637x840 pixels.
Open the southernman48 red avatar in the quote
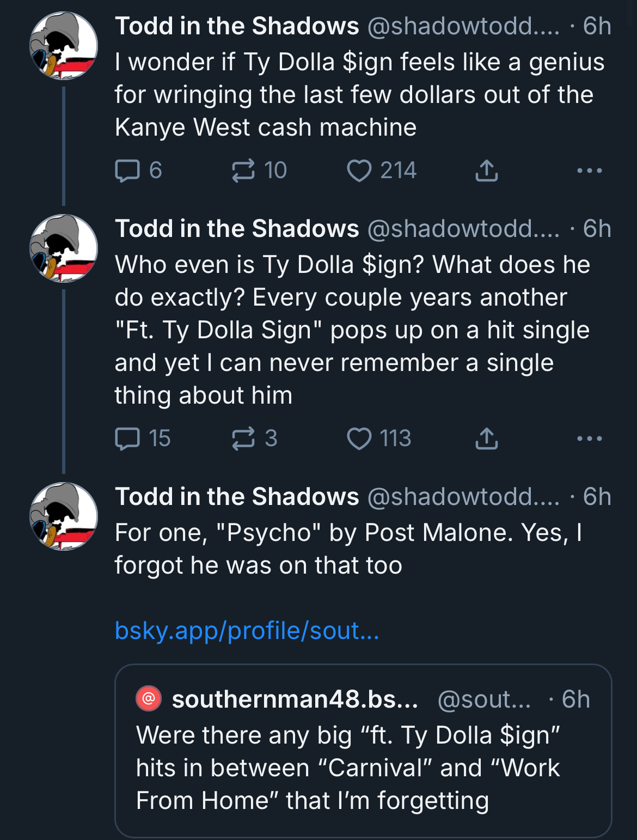click(x=148, y=698)
